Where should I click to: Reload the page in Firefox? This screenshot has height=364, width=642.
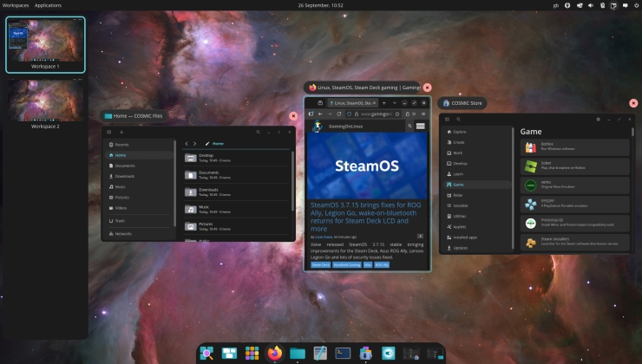point(339,114)
